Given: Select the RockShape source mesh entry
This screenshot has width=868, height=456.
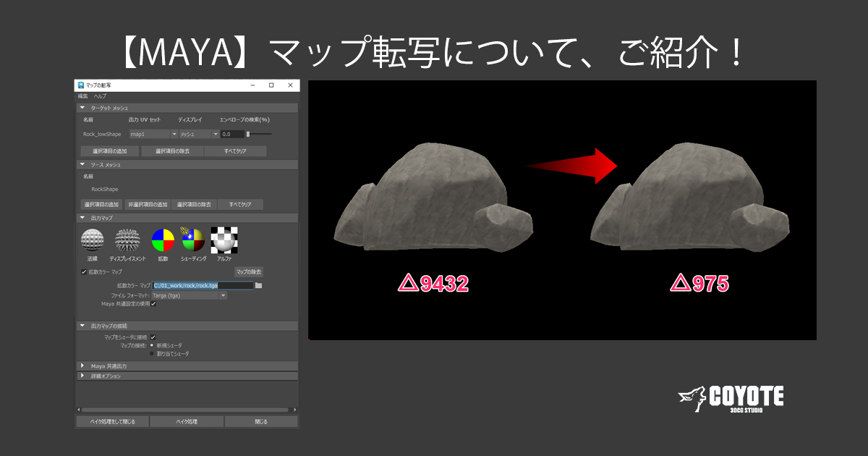Looking at the screenshot, I should coord(105,189).
